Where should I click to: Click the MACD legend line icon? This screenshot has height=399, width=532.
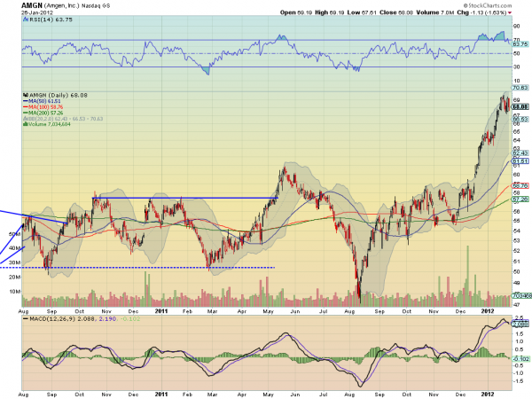click(26, 319)
